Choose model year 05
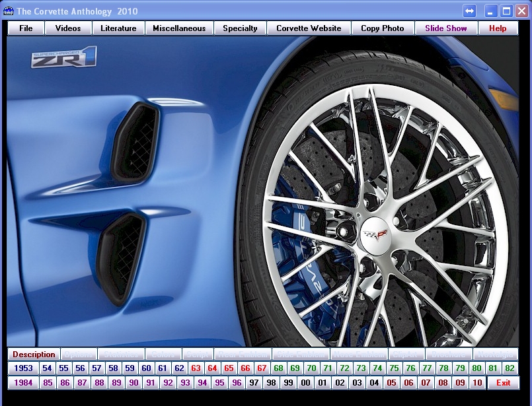The height and width of the screenshot is (406, 532). point(391,383)
